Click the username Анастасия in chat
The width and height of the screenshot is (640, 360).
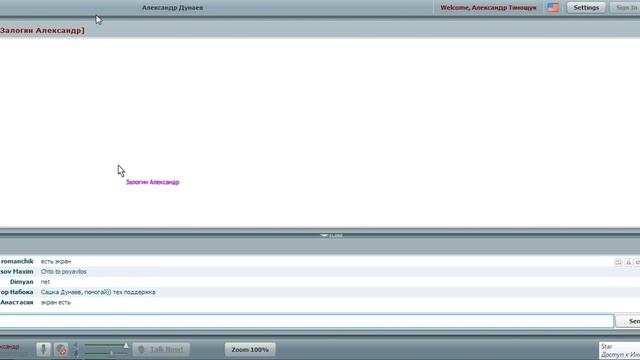[x=17, y=302]
